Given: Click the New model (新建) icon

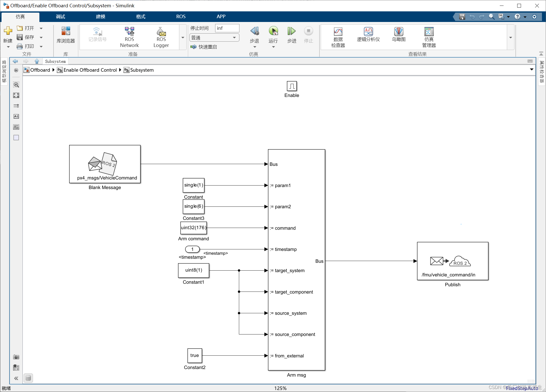Looking at the screenshot, I should 8,31.
